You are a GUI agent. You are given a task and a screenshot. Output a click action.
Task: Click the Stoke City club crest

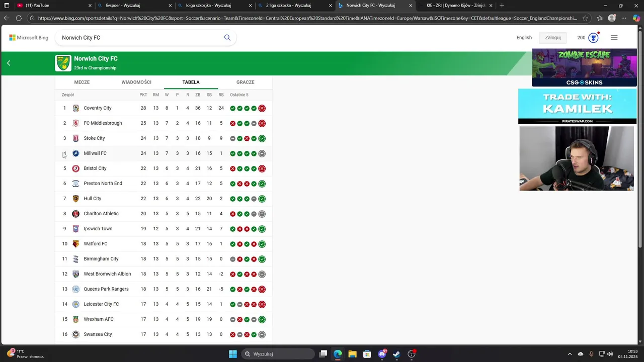76,138
